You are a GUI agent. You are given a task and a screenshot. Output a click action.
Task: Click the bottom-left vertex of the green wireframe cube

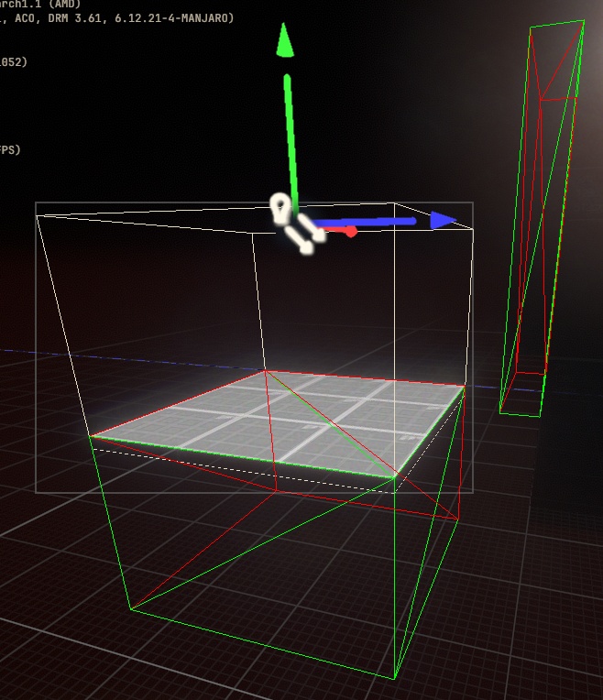130,609
